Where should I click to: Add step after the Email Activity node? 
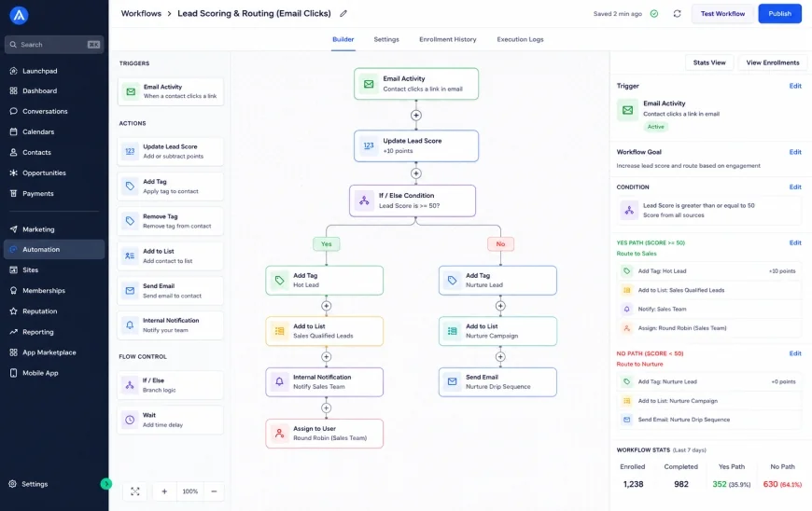(416, 116)
